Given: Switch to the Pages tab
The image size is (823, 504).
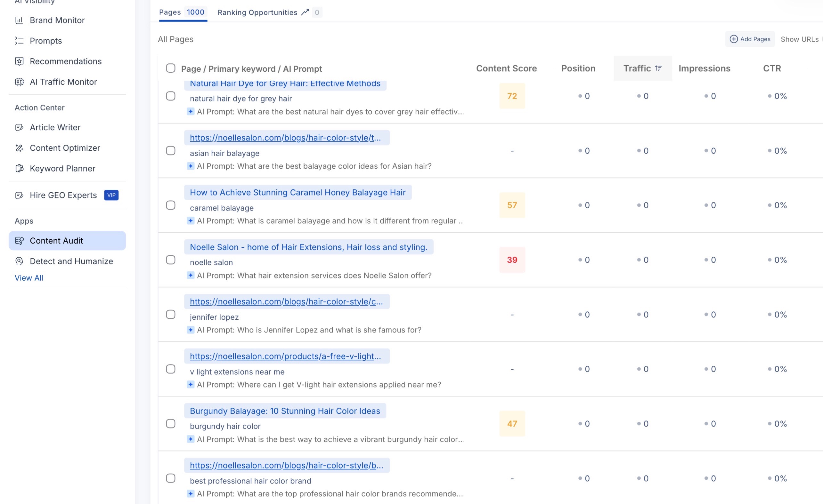Looking at the screenshot, I should (183, 12).
